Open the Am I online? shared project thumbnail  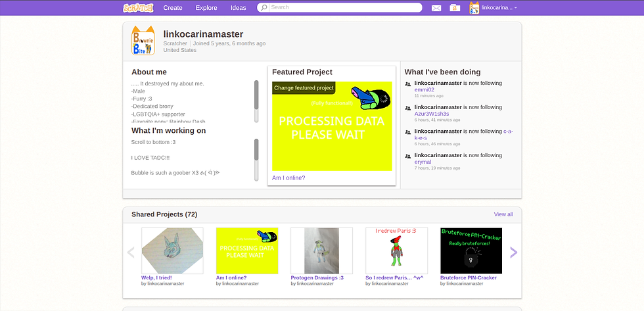pyautogui.click(x=247, y=251)
